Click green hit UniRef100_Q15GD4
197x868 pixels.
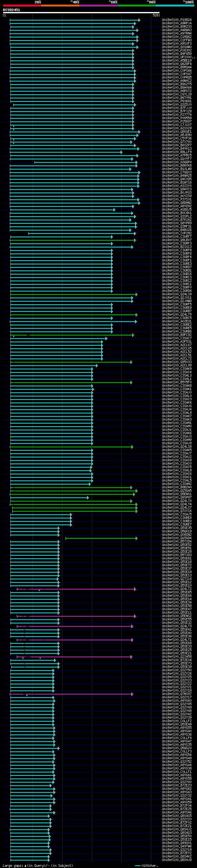click(177, 538)
